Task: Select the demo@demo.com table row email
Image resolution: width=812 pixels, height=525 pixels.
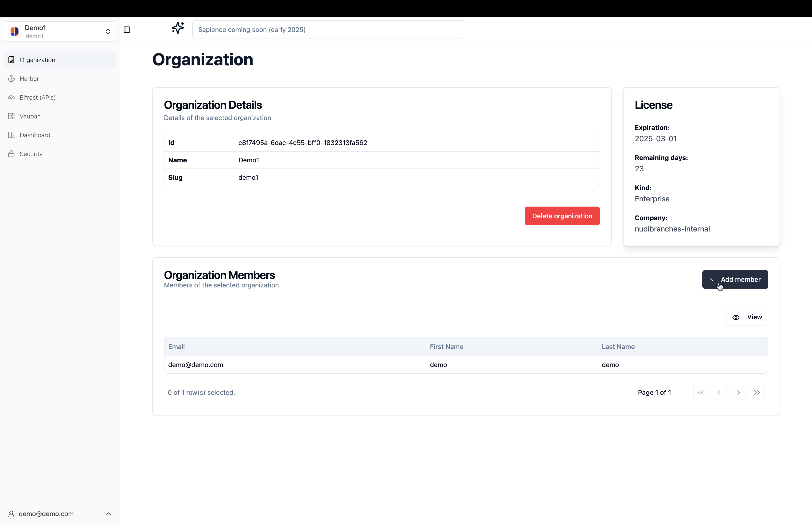Action: click(195, 365)
